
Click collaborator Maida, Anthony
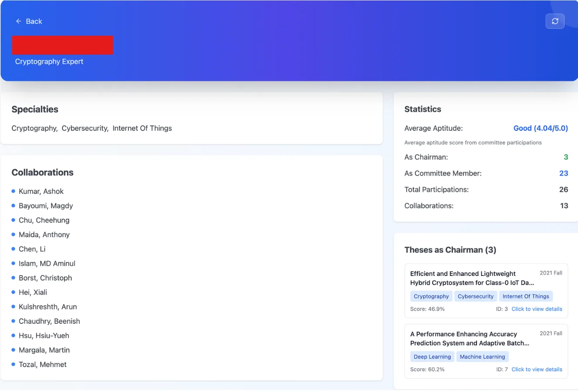point(44,235)
